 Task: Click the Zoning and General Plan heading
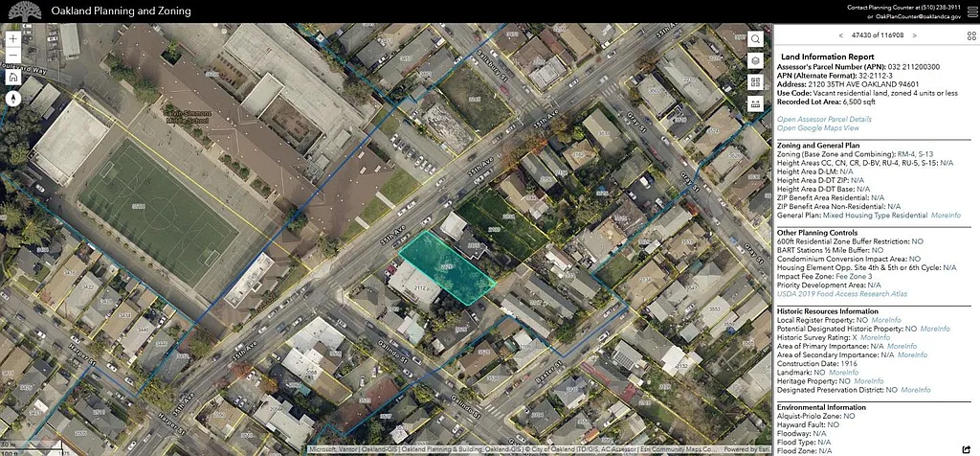pos(815,145)
